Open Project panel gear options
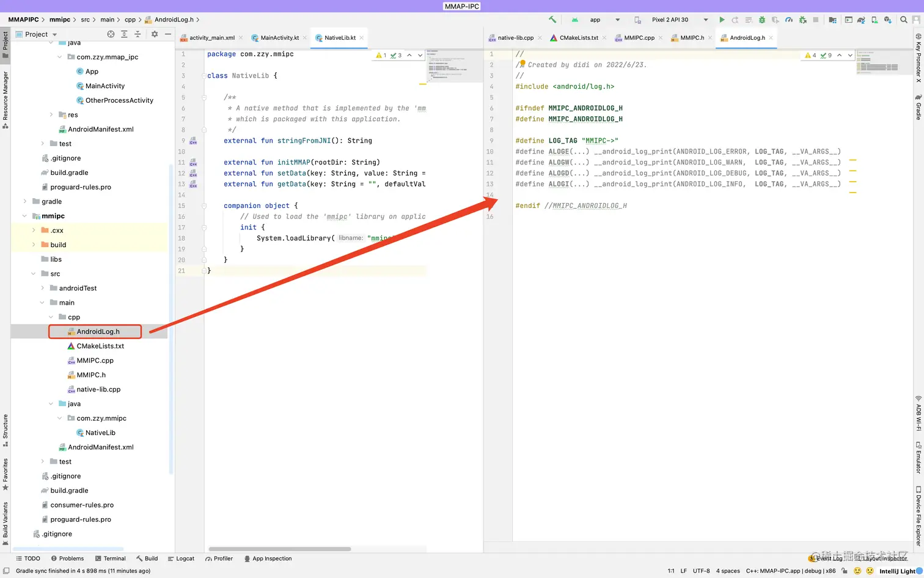The height and width of the screenshot is (578, 924). 155,34
